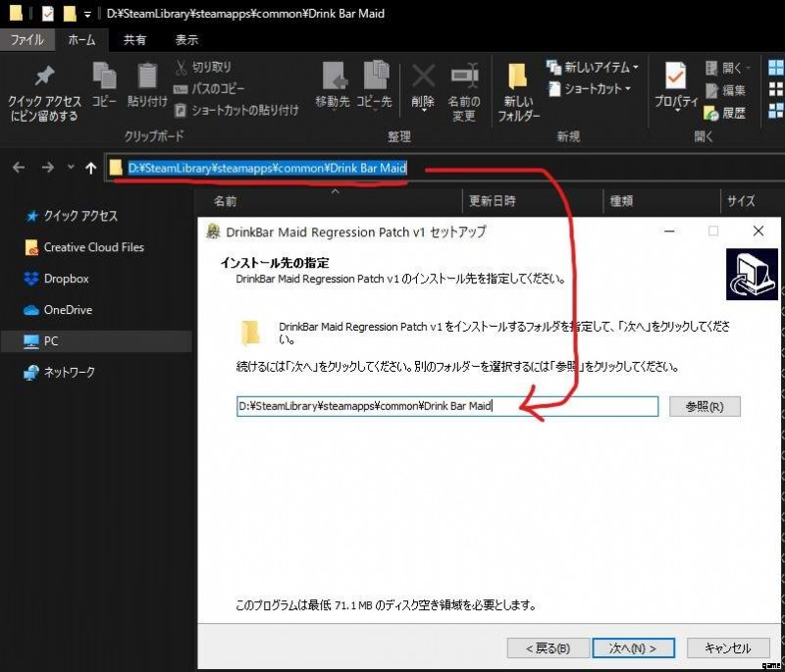Image resolution: width=785 pixels, height=672 pixels.
Task: Switch to the Share (共有) ribbon tab
Action: tap(135, 40)
